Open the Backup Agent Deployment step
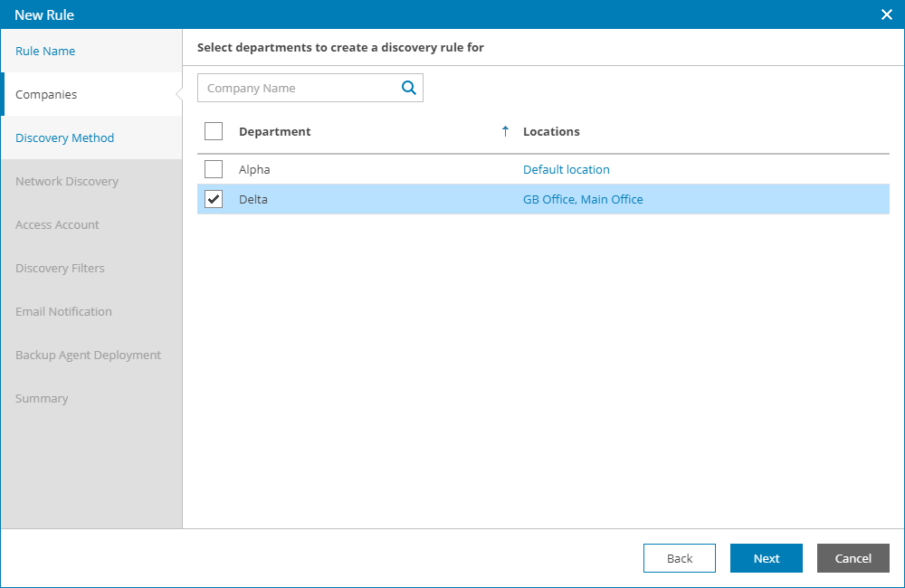The width and height of the screenshot is (905, 588). tap(88, 355)
